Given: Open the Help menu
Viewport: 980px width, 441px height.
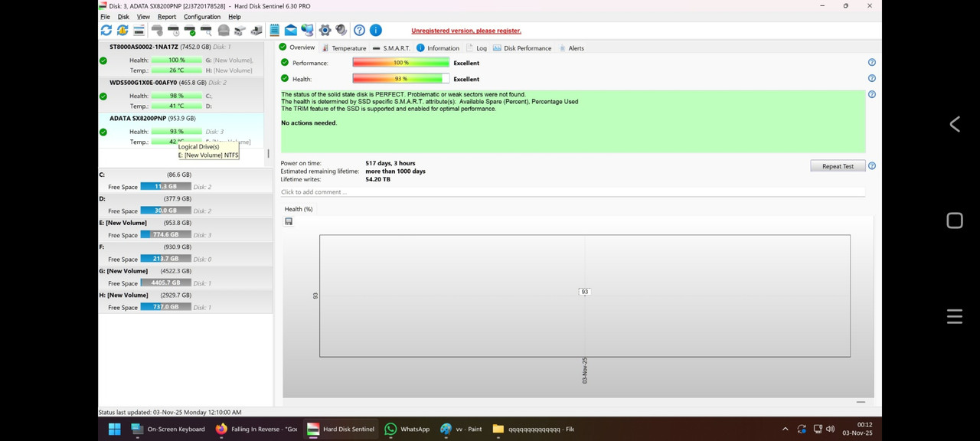Looking at the screenshot, I should coord(234,17).
